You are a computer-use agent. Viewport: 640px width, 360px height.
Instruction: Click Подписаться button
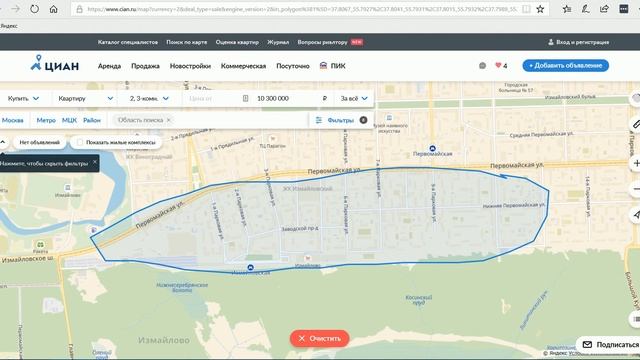pyautogui.click(x=609, y=344)
